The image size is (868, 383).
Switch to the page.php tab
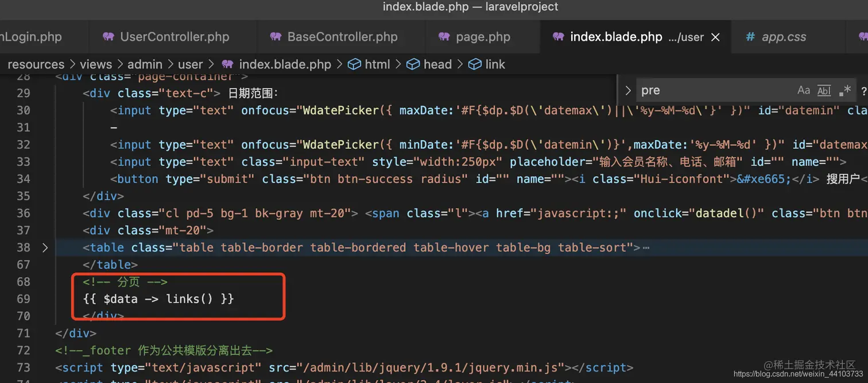tap(483, 37)
